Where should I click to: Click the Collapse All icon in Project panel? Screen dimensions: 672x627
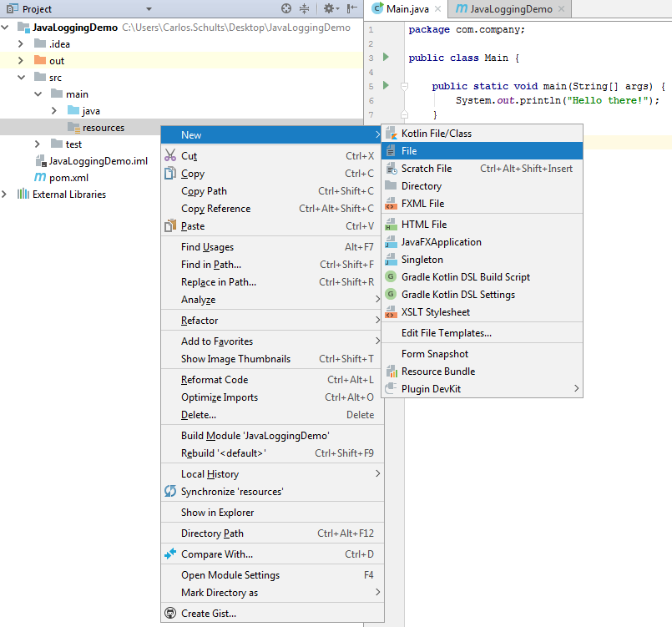point(304,9)
